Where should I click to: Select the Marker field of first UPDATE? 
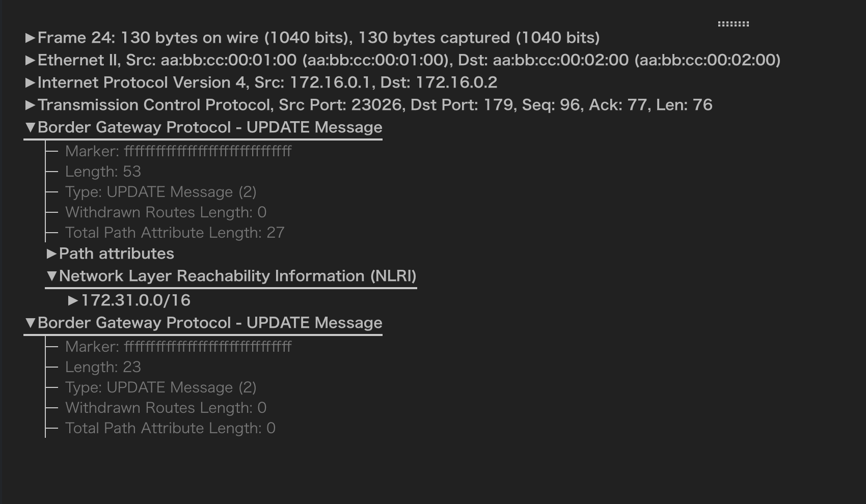177,151
